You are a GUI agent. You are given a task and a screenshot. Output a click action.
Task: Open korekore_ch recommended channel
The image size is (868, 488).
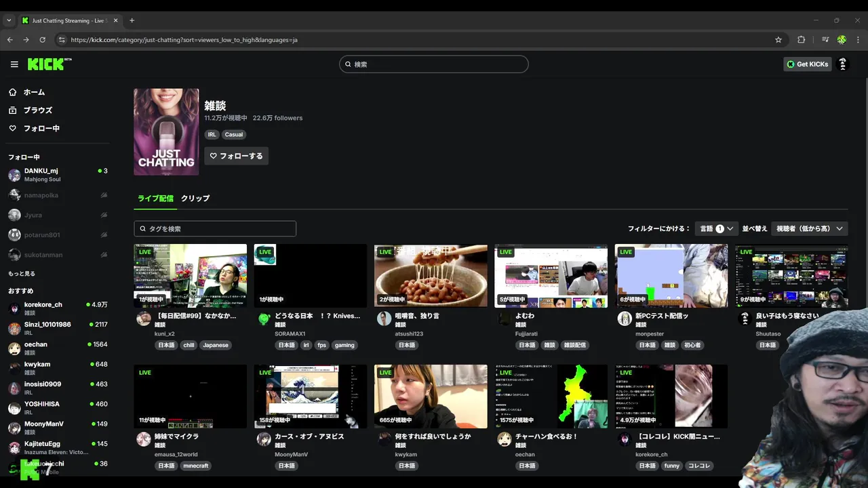coord(57,308)
